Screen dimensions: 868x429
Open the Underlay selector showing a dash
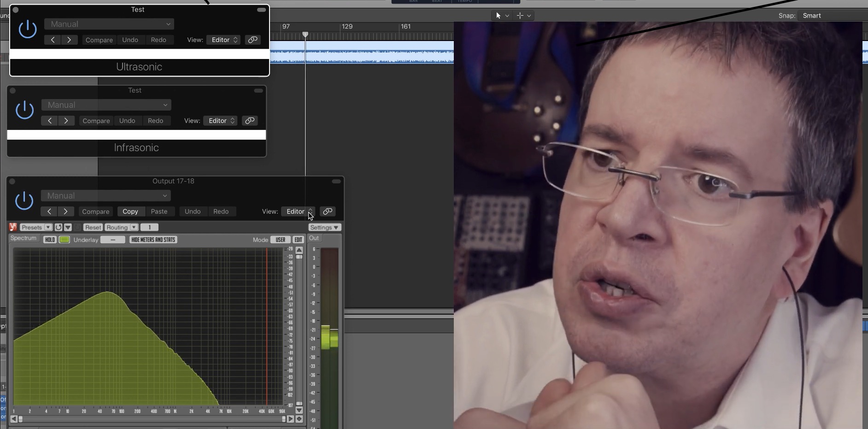(112, 240)
